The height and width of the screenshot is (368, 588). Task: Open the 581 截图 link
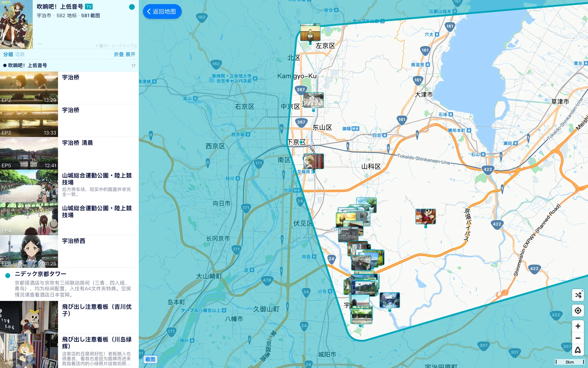(90, 15)
